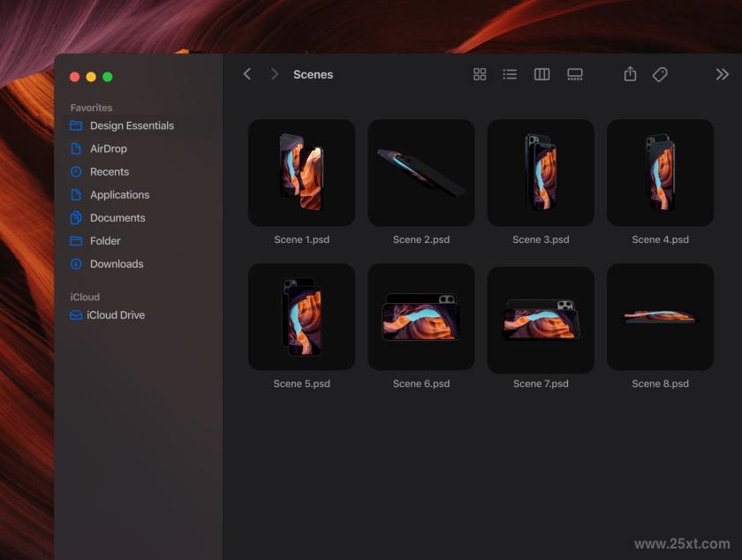Click the Applications sidebar icon
Image resolution: width=742 pixels, height=560 pixels.
[76, 194]
